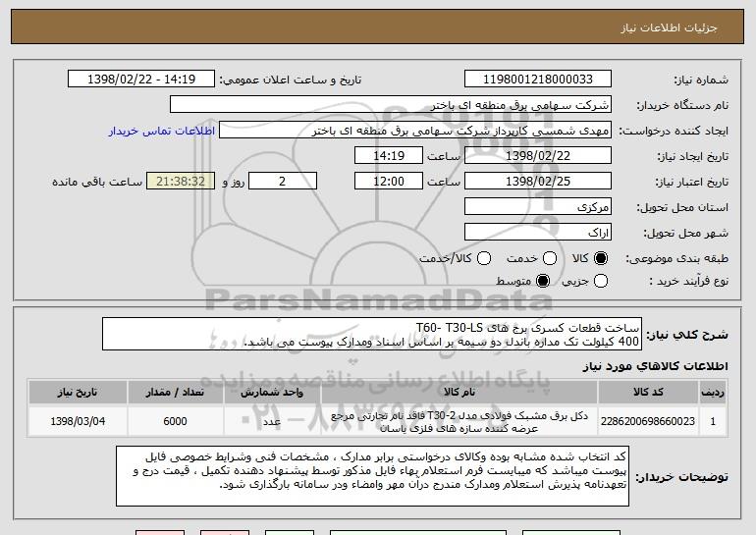Click the creation date field 1398/02/22
The height and width of the screenshot is (535, 756).
tap(538, 156)
